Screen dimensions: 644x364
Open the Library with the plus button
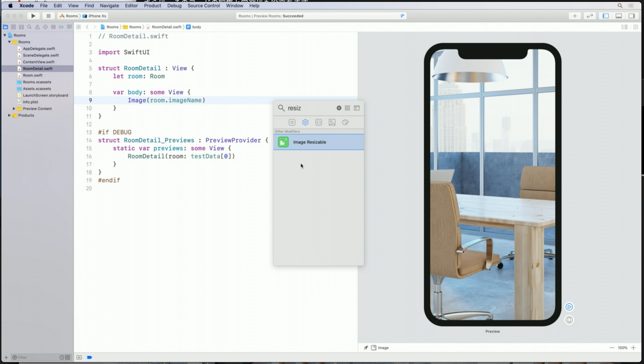pos(575,16)
